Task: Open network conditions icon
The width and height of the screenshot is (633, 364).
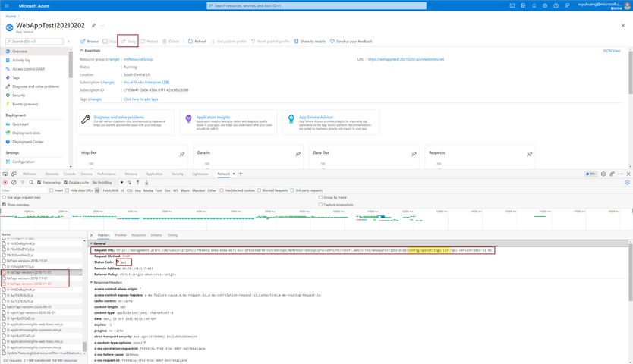Action: (x=129, y=183)
